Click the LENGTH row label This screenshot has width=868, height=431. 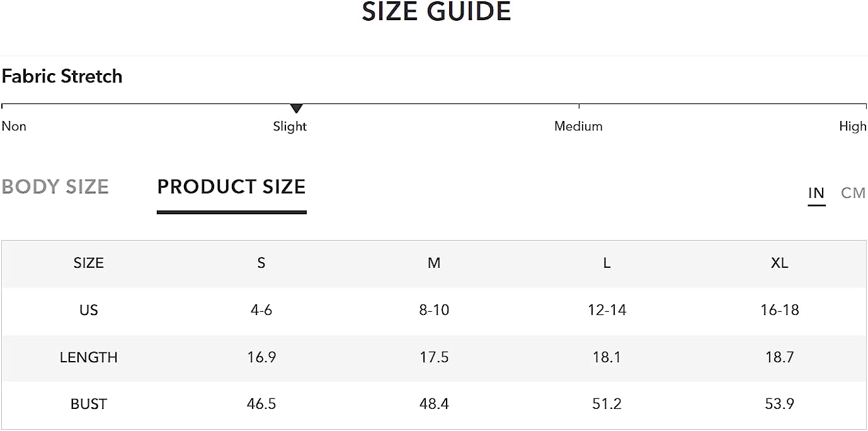pyautogui.click(x=89, y=357)
